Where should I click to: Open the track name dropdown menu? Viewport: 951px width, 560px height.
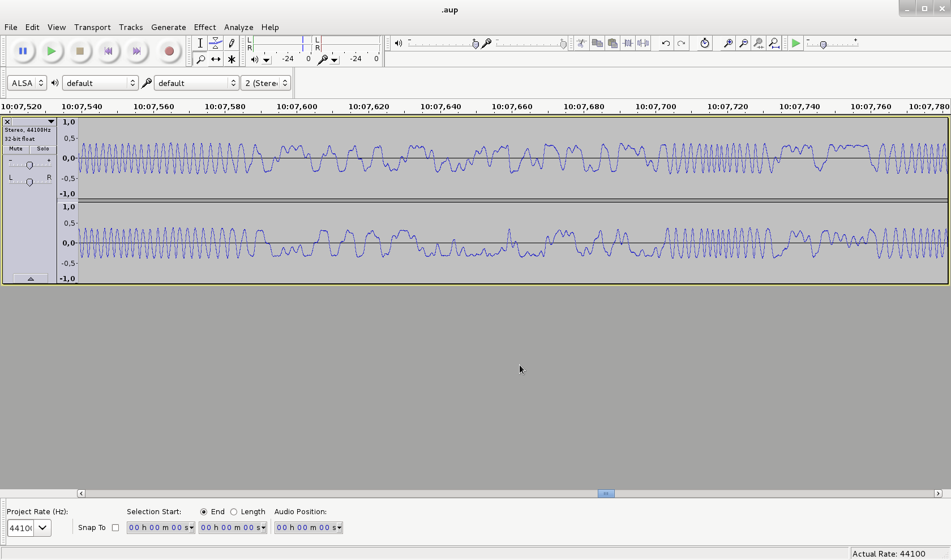34,122
